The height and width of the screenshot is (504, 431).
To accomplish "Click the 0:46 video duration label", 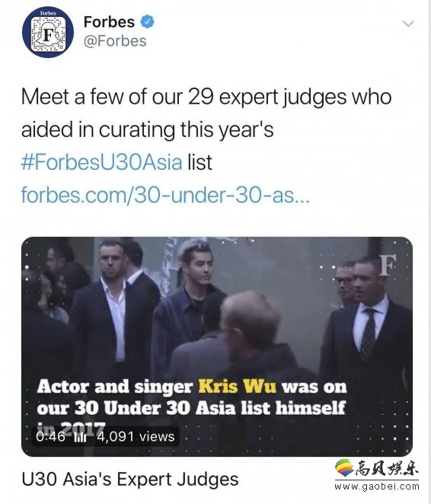I will (x=50, y=436).
